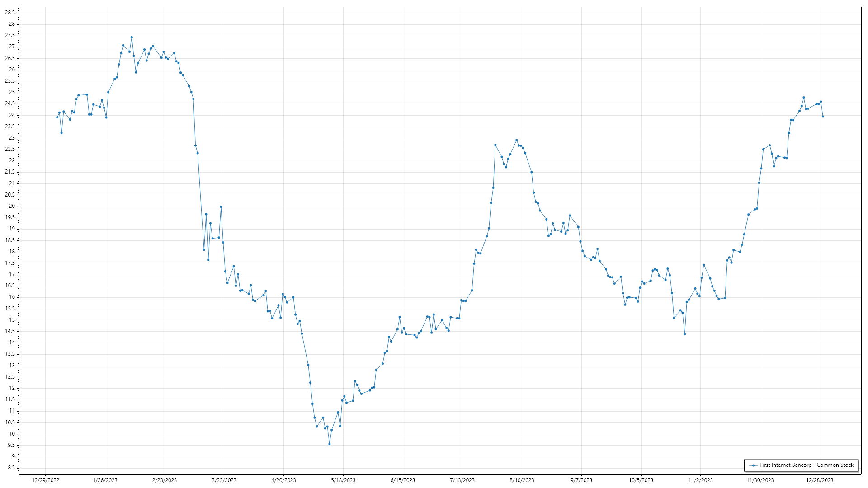Click the 5/18/2023 x-axis date label
The height and width of the screenshot is (488, 868).
click(343, 480)
